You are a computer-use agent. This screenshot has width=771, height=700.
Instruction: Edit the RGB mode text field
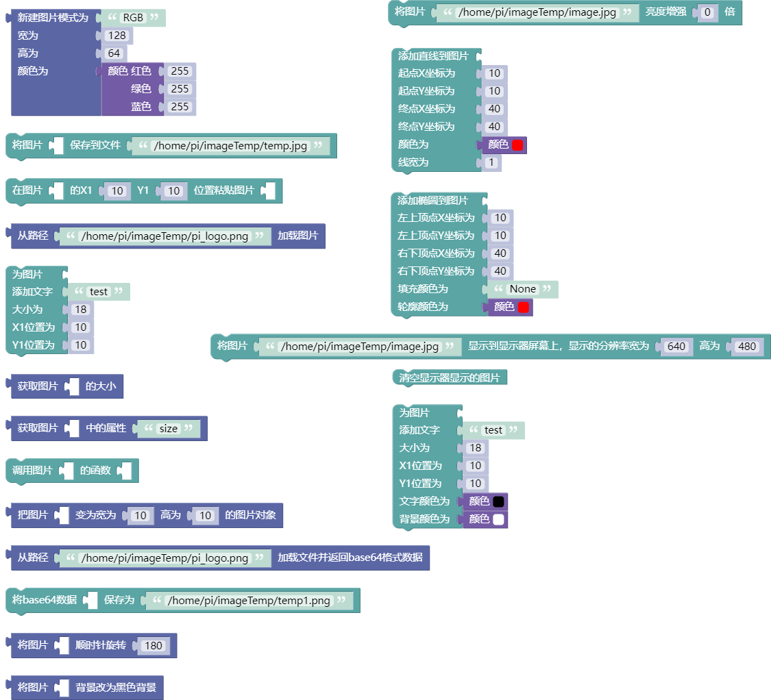pos(133,18)
